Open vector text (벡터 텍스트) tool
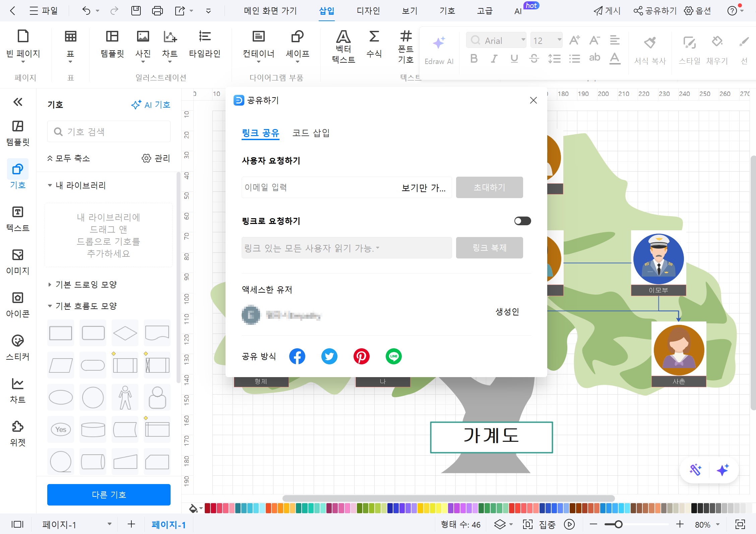756x534 pixels. (x=343, y=47)
